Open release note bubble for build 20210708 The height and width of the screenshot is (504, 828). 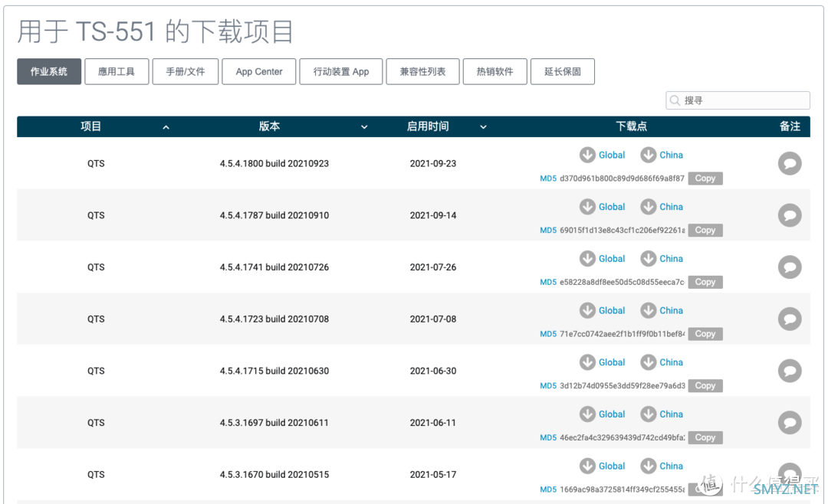pos(790,319)
